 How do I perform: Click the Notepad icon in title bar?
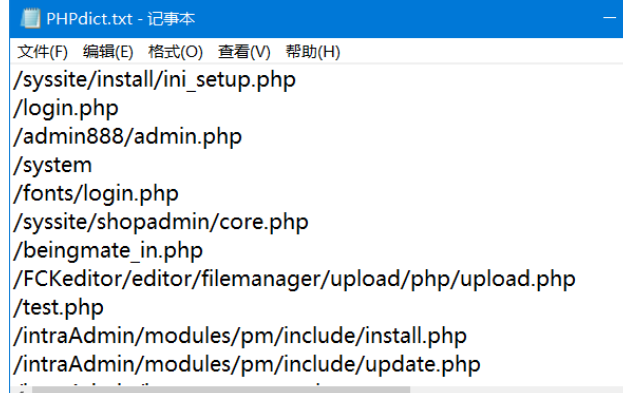(x=31, y=19)
